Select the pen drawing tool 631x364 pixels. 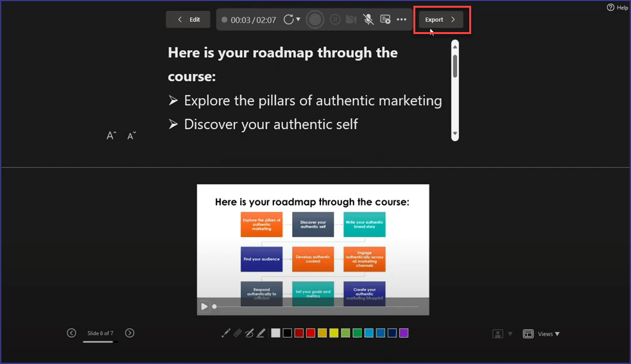[x=249, y=333]
